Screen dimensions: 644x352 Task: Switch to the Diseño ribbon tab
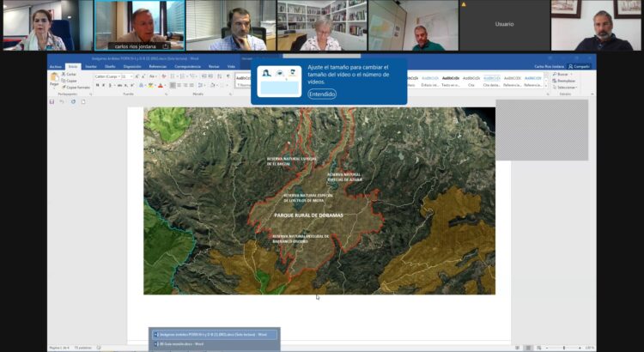point(110,67)
